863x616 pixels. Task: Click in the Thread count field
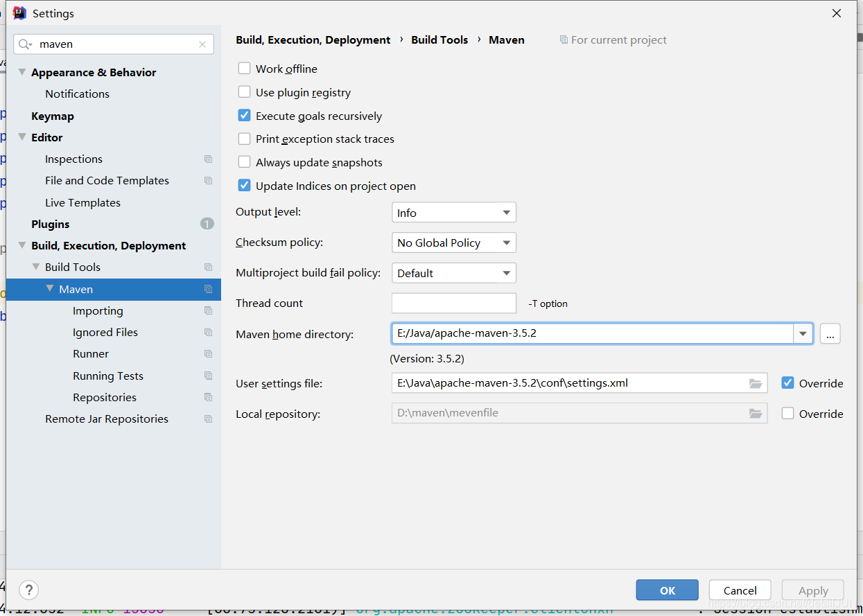(454, 303)
